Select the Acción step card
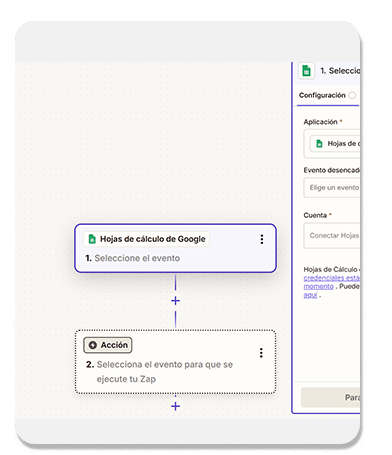The width and height of the screenshot is (392, 455). (175, 362)
